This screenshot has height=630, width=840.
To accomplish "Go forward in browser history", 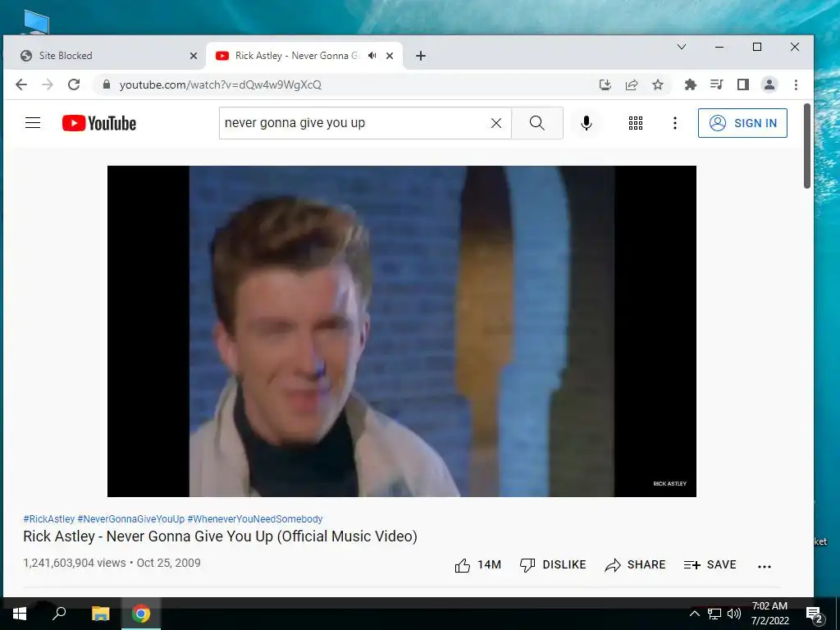I will pos(48,84).
